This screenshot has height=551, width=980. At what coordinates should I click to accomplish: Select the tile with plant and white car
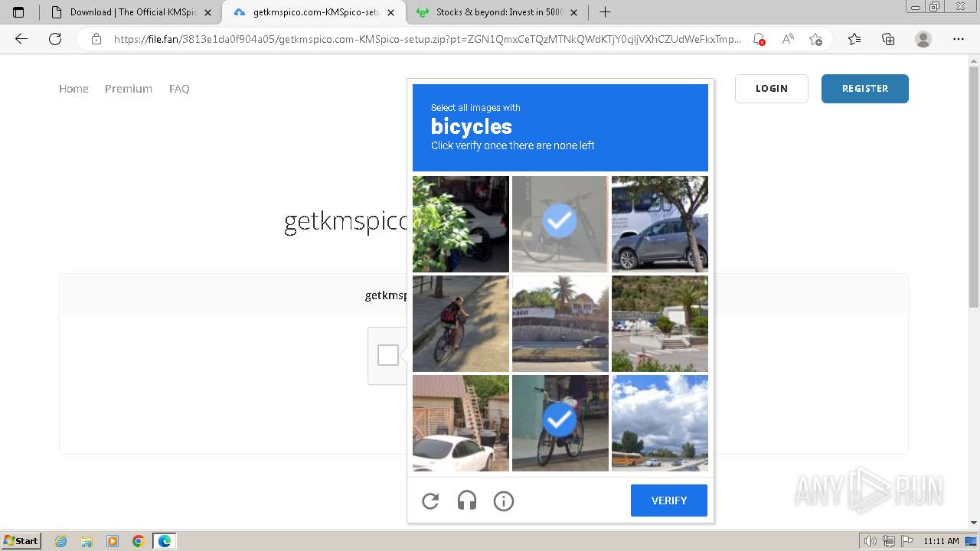tap(461, 224)
